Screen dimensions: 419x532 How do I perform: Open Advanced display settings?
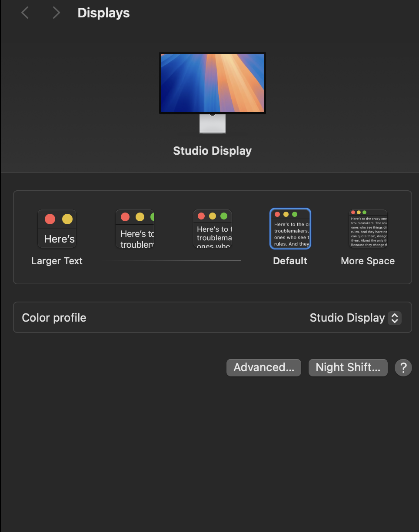click(264, 367)
